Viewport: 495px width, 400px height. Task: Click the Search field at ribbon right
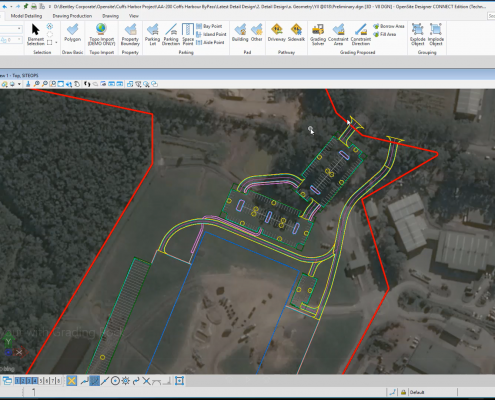491,16
